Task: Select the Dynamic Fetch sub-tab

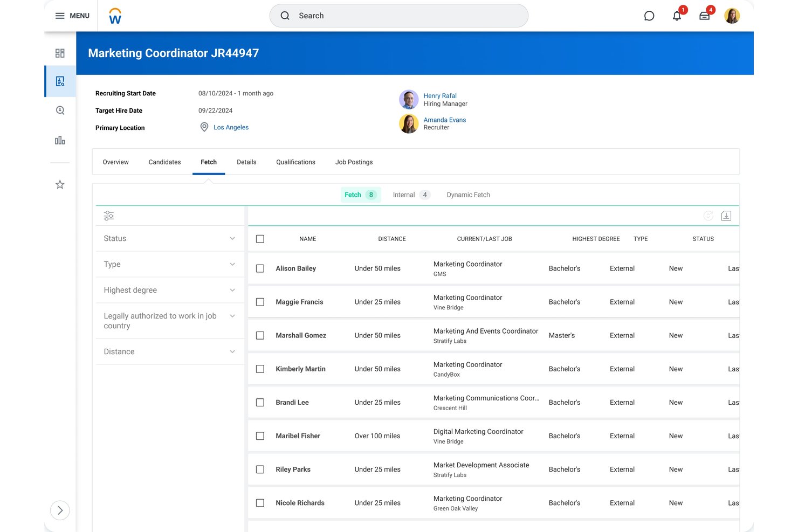Action: (x=468, y=195)
